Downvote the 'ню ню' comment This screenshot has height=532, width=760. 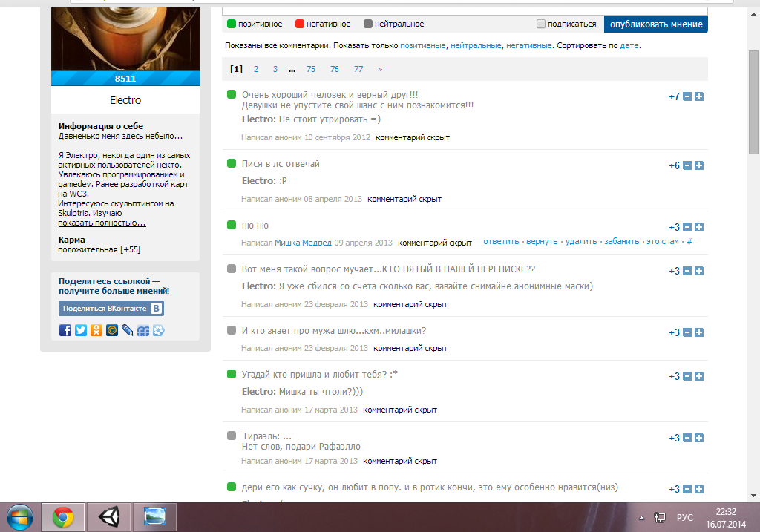point(687,227)
